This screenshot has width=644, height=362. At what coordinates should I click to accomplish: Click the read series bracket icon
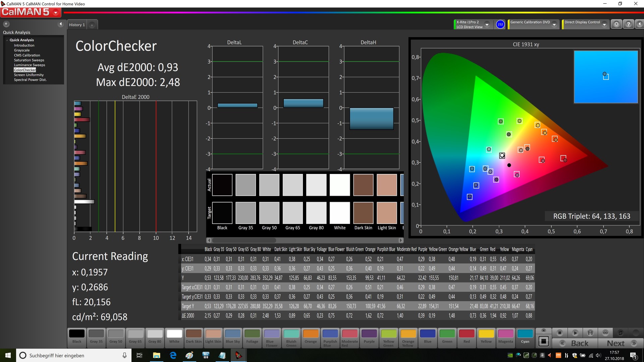[x=590, y=333]
